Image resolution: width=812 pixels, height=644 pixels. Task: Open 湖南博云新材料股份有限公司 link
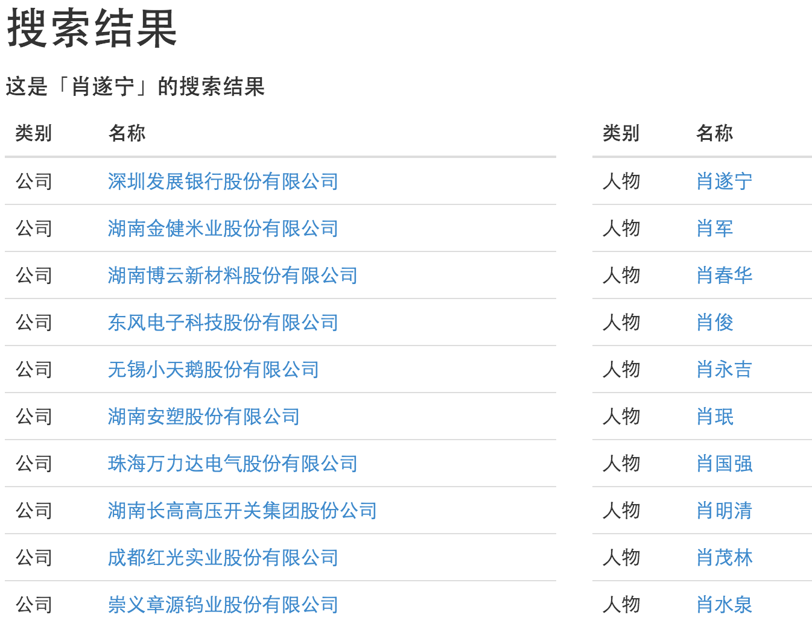click(x=232, y=276)
